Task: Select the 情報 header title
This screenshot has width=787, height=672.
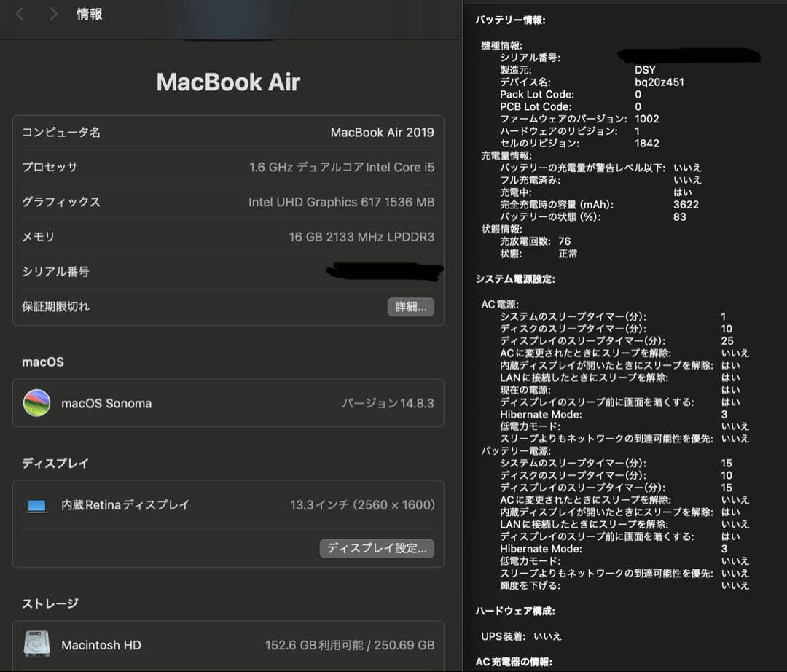Action: (89, 12)
